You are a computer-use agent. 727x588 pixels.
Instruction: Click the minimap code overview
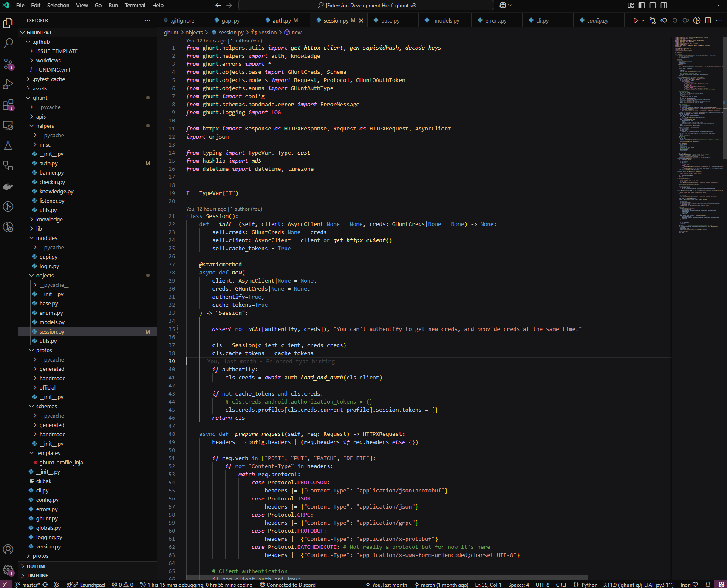[x=697, y=136]
